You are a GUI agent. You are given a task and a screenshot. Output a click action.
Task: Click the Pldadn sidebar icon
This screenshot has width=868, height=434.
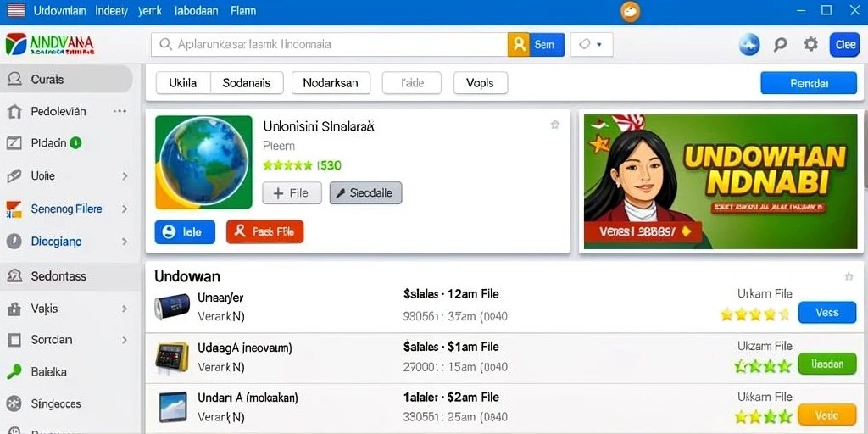tap(14, 143)
